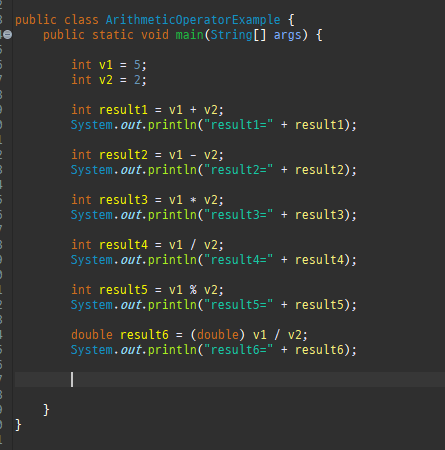Click the println "result2=" statement
This screenshot has height=450, width=445.
[x=214, y=170]
